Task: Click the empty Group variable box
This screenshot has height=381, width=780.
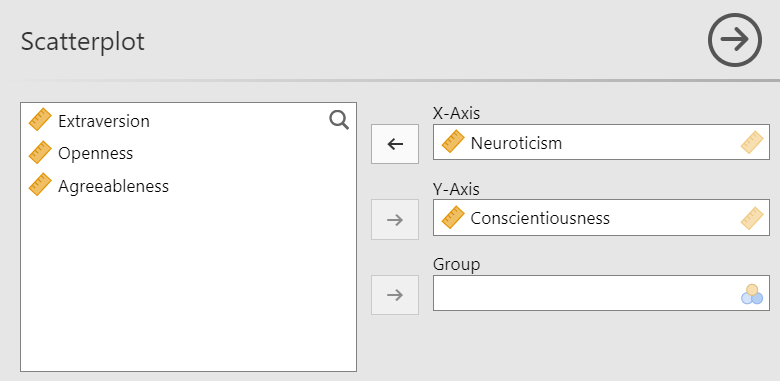Action: (x=601, y=293)
